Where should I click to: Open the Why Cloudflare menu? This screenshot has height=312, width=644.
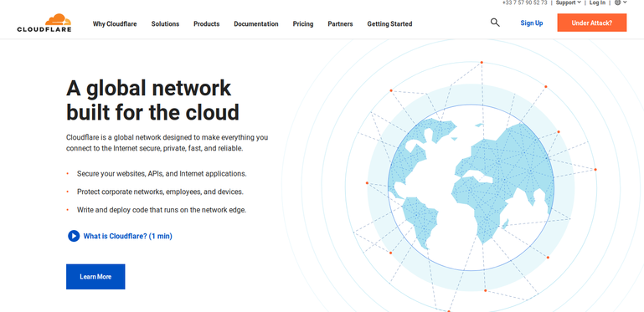(115, 23)
